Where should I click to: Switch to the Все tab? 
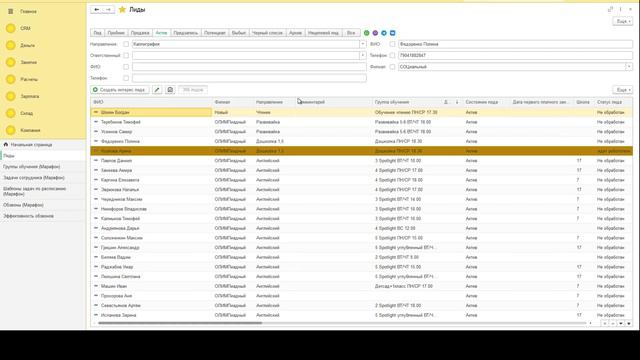pyautogui.click(x=351, y=33)
